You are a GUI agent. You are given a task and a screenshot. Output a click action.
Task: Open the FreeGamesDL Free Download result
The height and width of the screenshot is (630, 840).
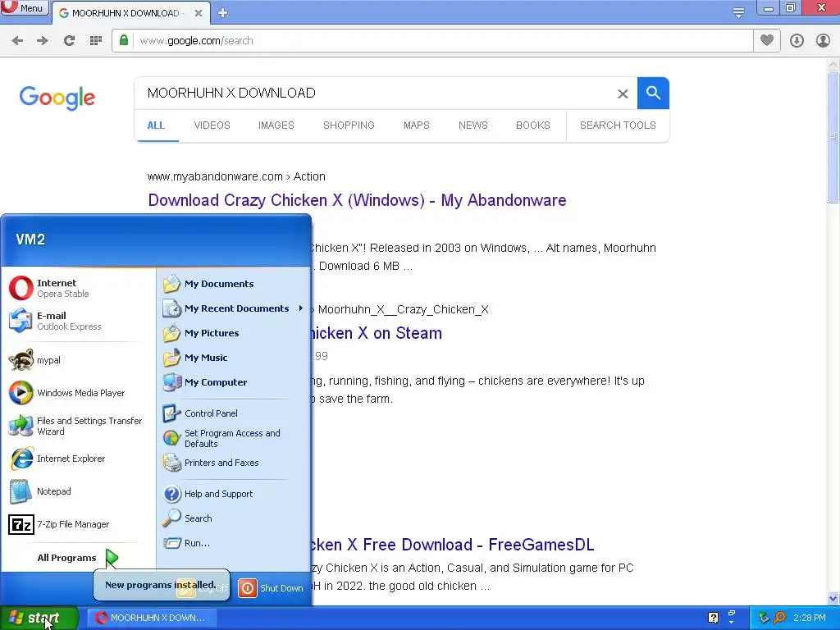[x=453, y=545]
